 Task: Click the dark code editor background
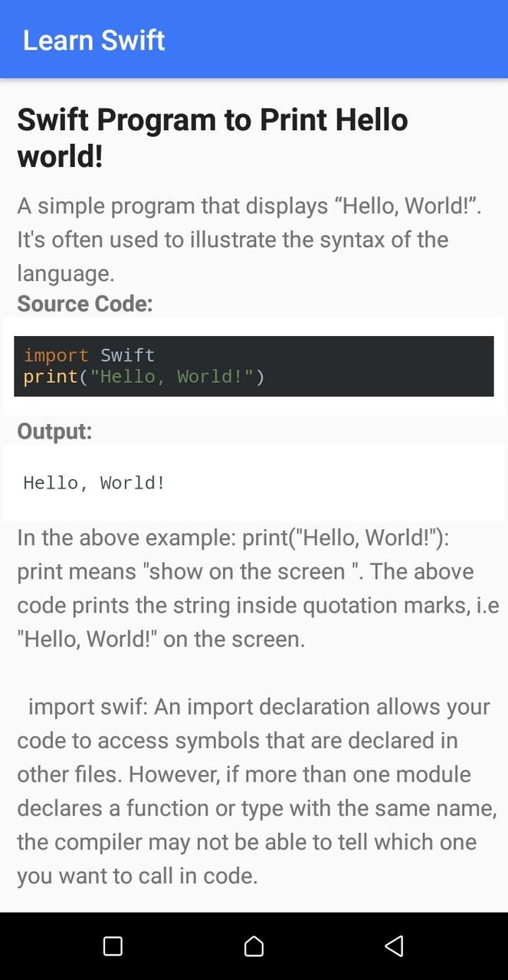tap(383, 366)
